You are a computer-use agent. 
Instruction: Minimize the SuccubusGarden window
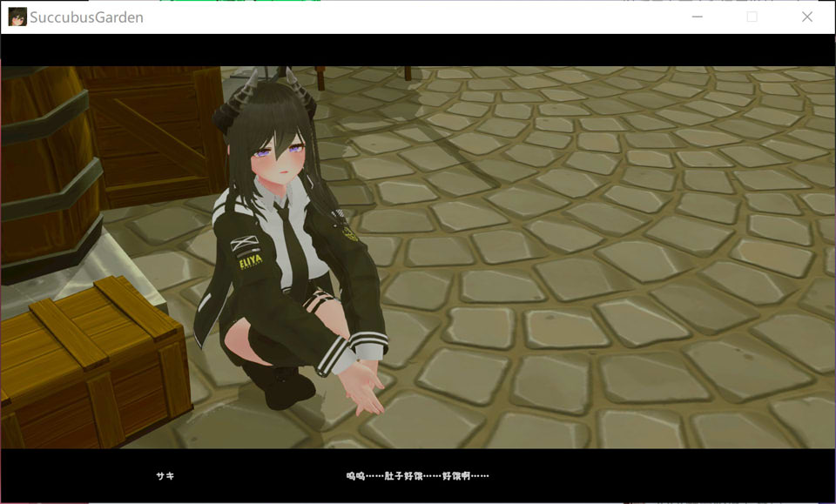[697, 17]
